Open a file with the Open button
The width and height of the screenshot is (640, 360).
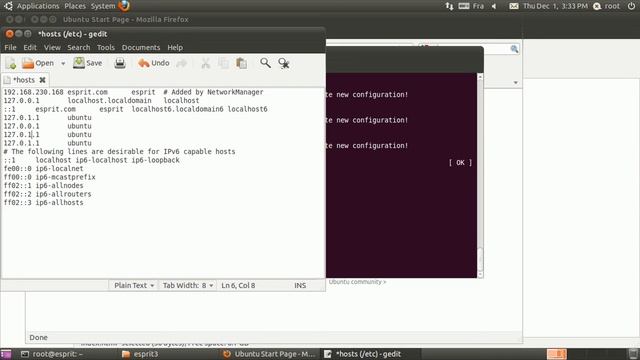pos(38,63)
